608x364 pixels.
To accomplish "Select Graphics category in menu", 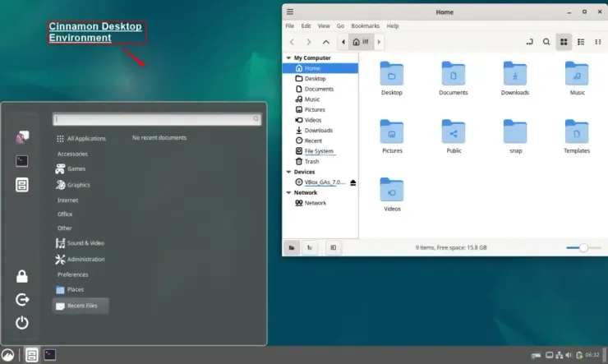I will tap(73, 185).
